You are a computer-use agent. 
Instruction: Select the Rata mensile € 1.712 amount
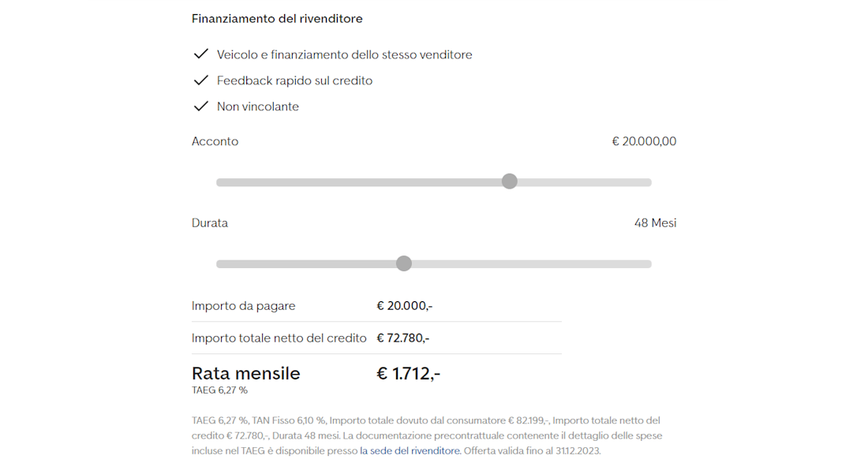[408, 374]
